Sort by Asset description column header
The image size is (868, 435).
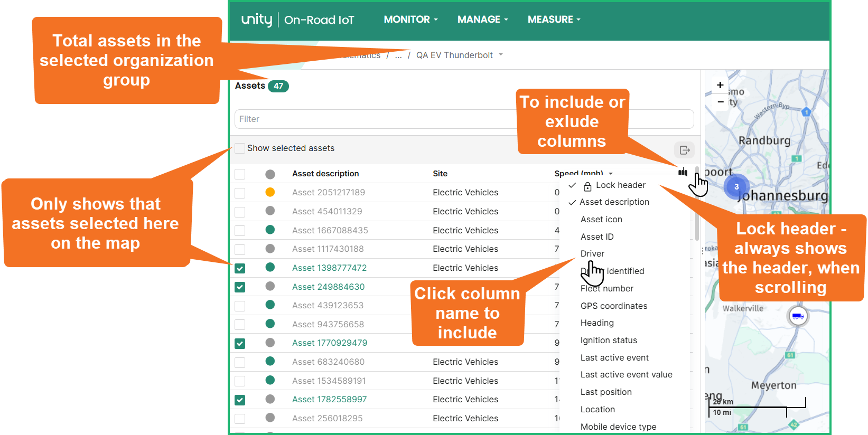pos(325,174)
